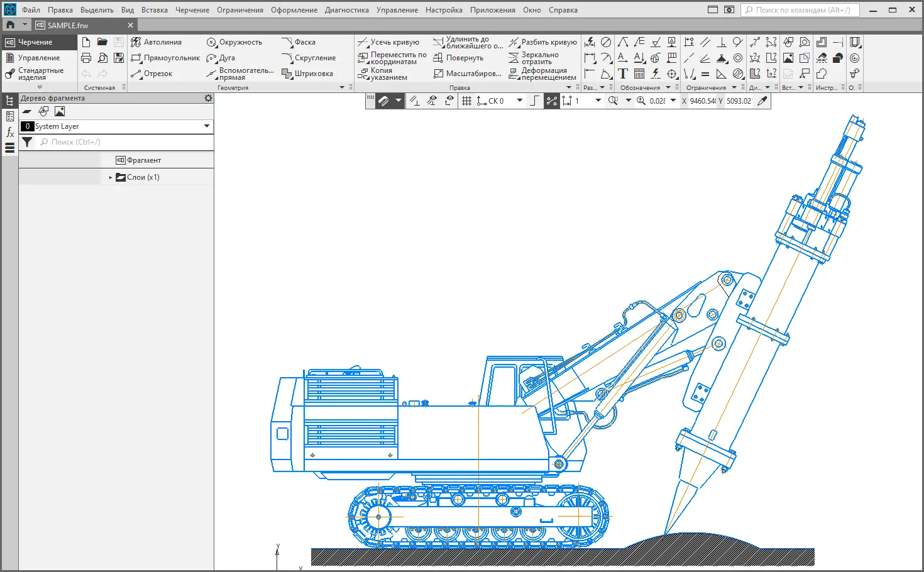Toggle the grid display button
Screen dimensions: 924x572
click(466, 101)
